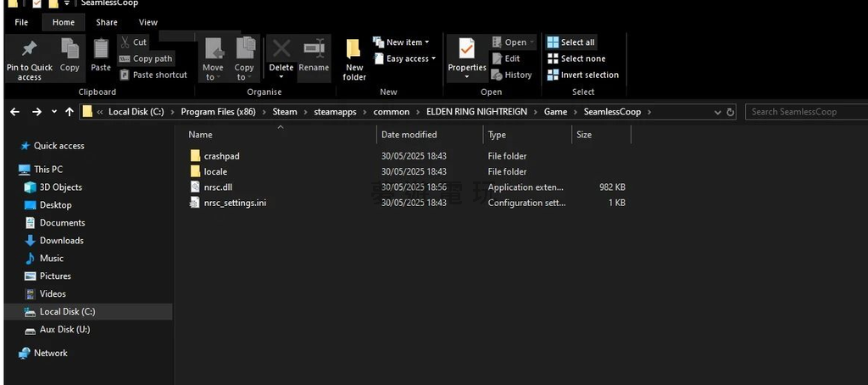Click the Copy icon in Clipboard group
This screenshot has width=868, height=385.
tap(70, 50)
